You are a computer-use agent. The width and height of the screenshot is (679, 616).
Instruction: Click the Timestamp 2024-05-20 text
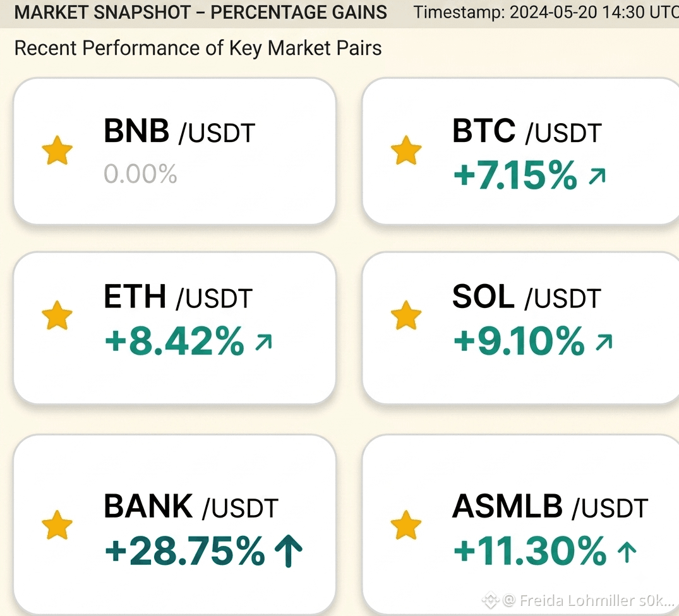[546, 12]
